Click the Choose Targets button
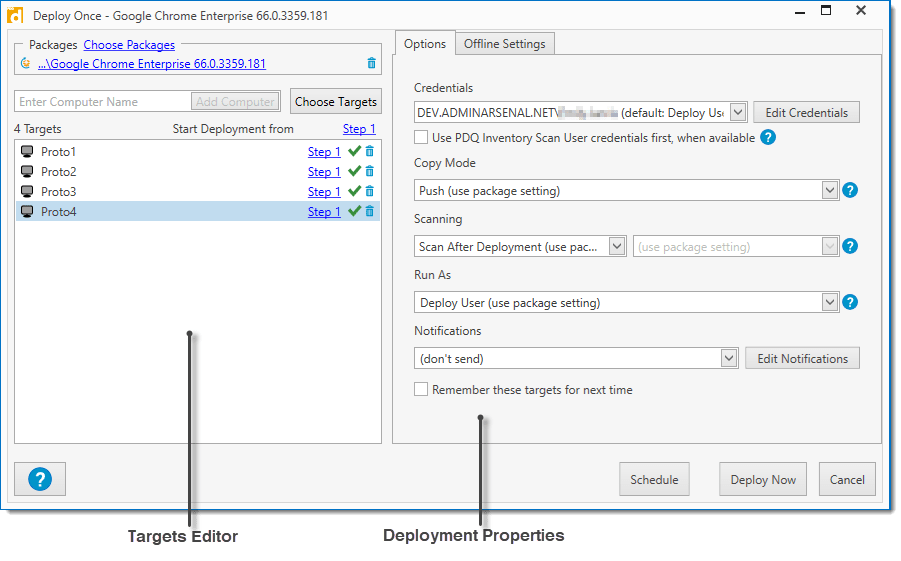Image resolution: width=901 pixels, height=561 pixels. click(x=336, y=102)
